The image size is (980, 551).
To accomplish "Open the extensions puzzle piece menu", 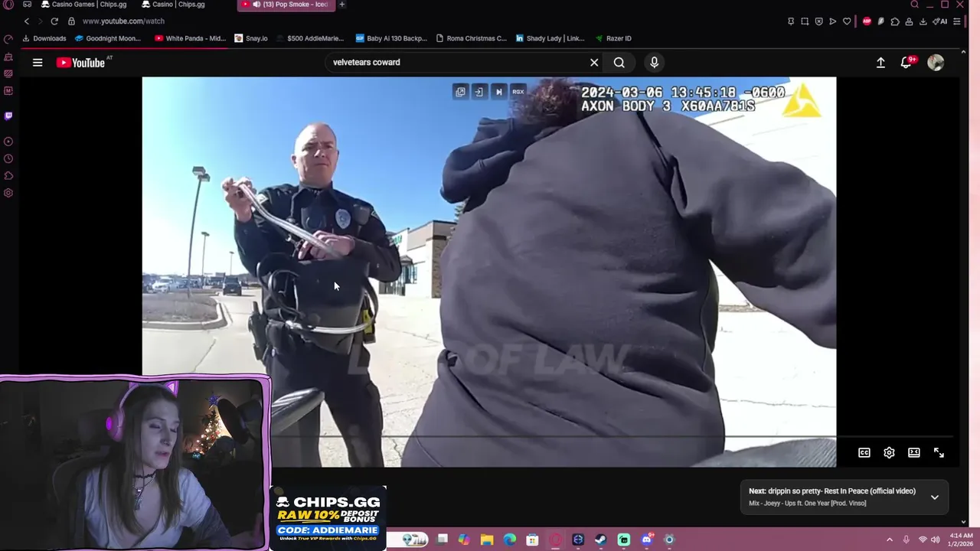I will 895,21.
